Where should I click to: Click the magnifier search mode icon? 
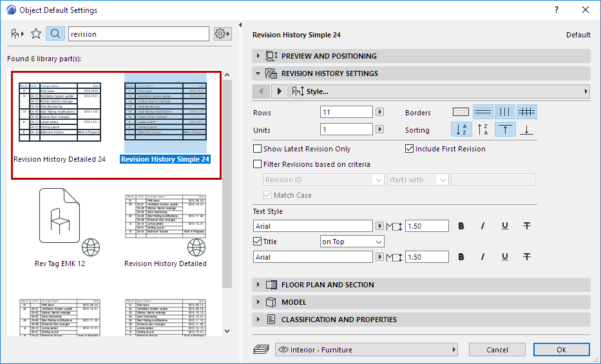tap(55, 34)
